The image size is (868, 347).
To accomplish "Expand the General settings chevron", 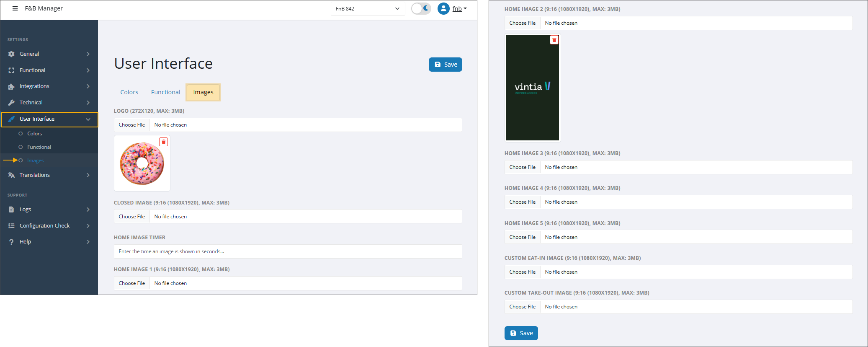I will [x=88, y=54].
